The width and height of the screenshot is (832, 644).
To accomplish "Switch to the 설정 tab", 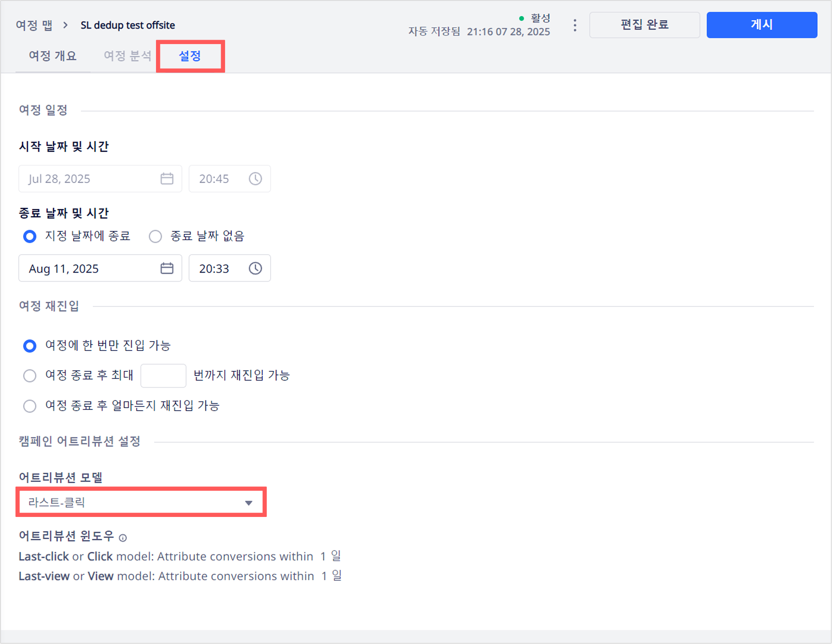I will (190, 56).
